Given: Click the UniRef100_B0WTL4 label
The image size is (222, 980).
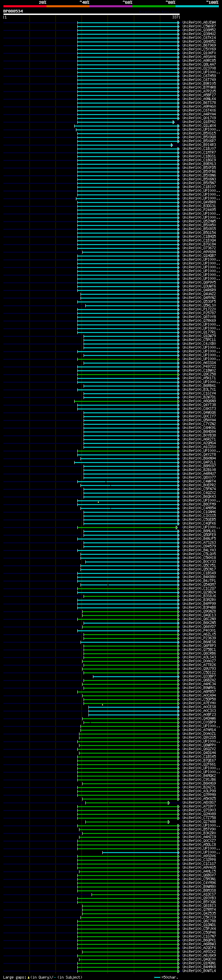Looking at the screenshot, I should pyautogui.click(x=199, y=971).
